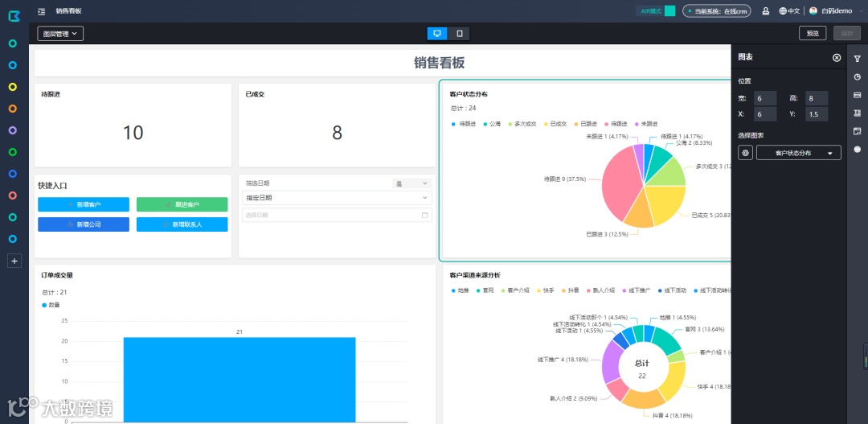This screenshot has height=424, width=868.
Task: Close the 图表 properties panel
Action: (837, 58)
